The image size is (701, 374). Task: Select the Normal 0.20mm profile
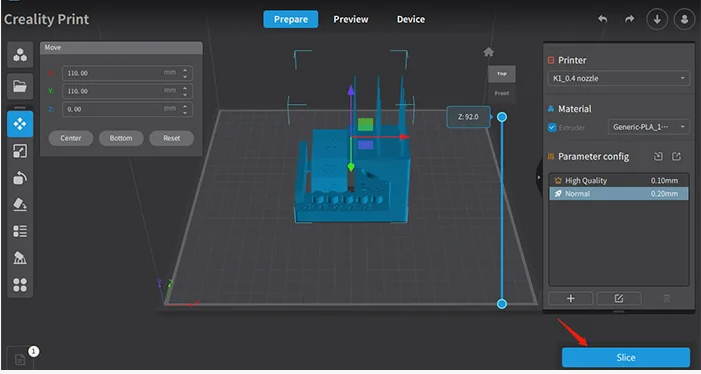coord(619,193)
